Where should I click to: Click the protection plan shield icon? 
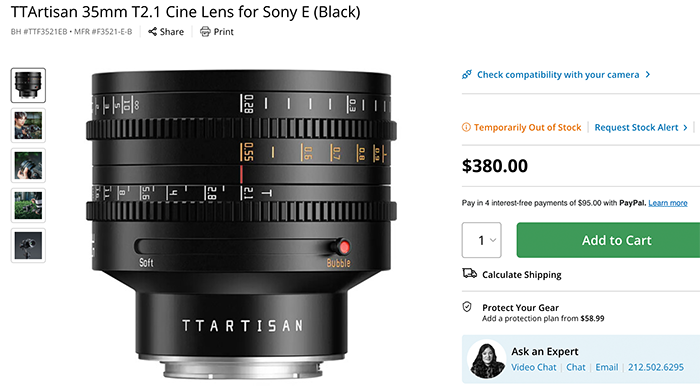point(467,307)
